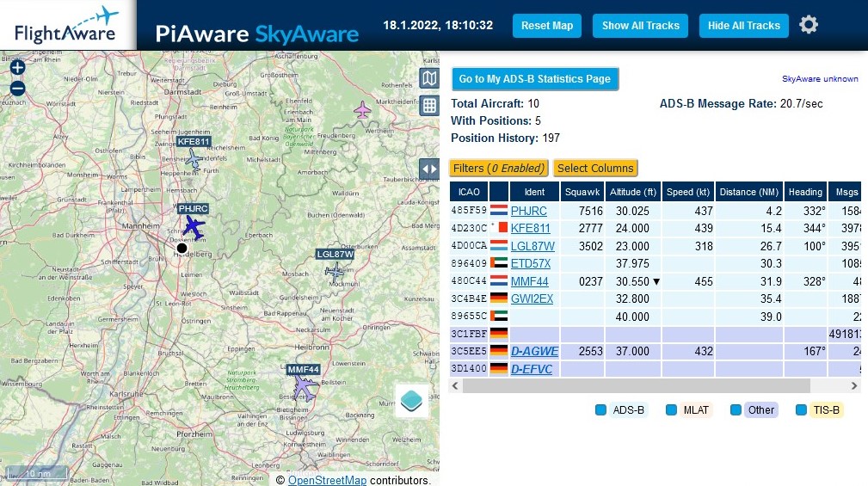This screenshot has width=868, height=486.
Task: Zoom in on the map
Action: click(17, 68)
